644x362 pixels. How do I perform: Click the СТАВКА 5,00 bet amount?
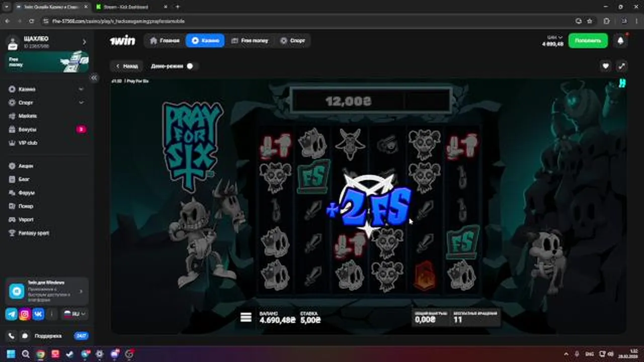tap(311, 318)
